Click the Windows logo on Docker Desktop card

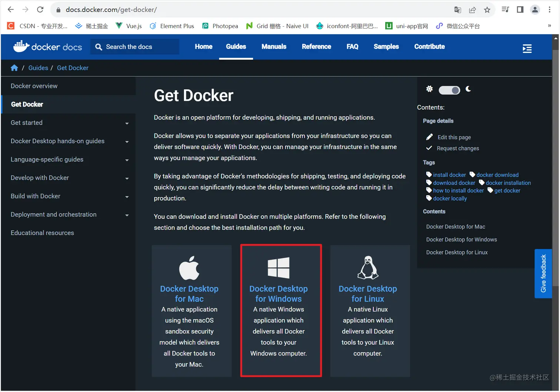(x=278, y=266)
